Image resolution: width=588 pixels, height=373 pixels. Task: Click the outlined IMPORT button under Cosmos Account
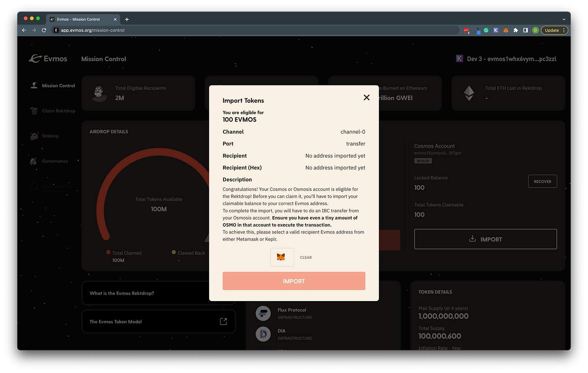(486, 239)
